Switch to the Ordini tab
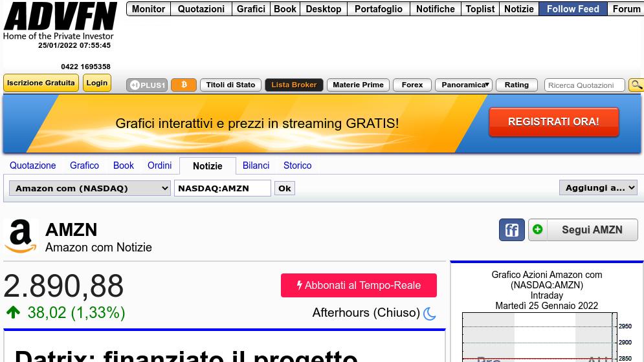644x362 pixels. pos(160,165)
